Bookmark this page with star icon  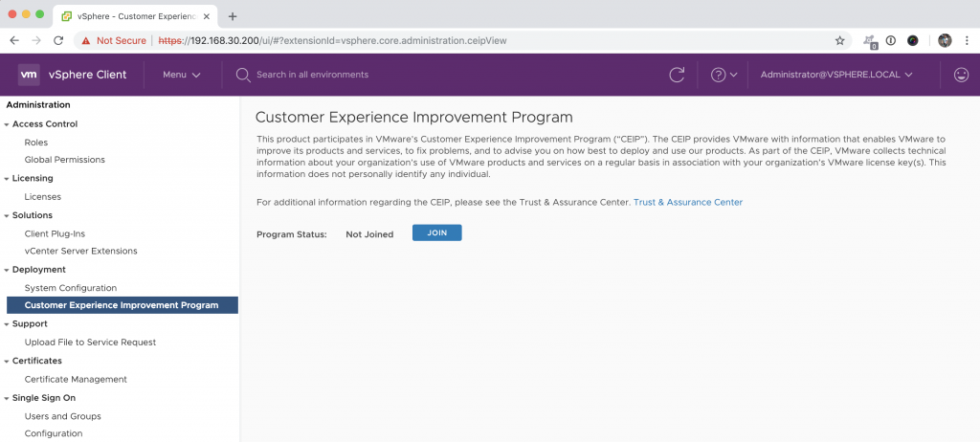tap(839, 40)
